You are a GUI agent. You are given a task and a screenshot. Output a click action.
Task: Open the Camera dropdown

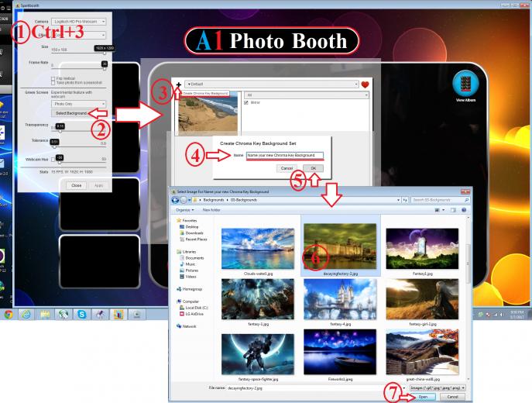coord(79,22)
